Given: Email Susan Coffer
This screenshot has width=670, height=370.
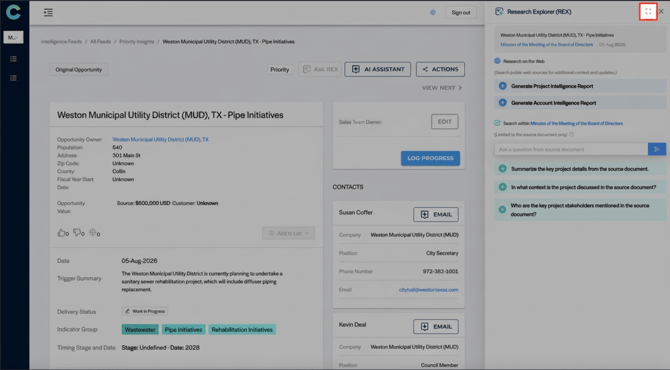Looking at the screenshot, I should [436, 214].
